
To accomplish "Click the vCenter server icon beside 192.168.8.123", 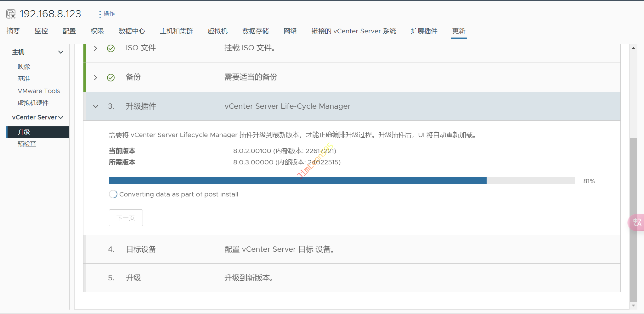I will (11, 14).
